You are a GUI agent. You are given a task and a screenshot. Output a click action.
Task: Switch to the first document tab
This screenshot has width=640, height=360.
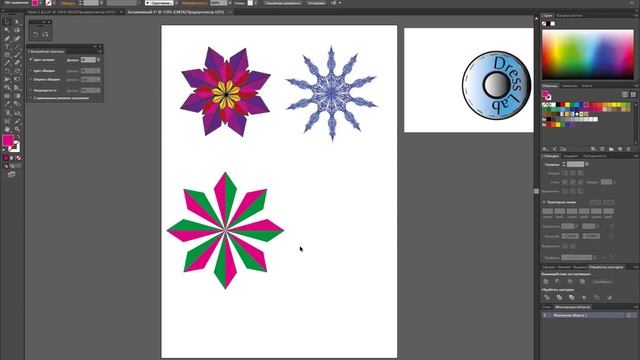pos(72,12)
